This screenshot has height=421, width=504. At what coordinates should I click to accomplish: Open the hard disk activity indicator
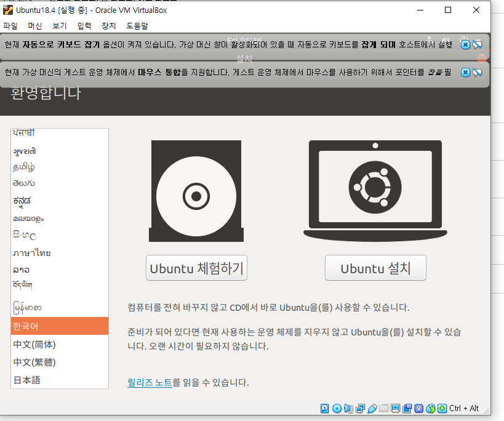[x=325, y=409]
